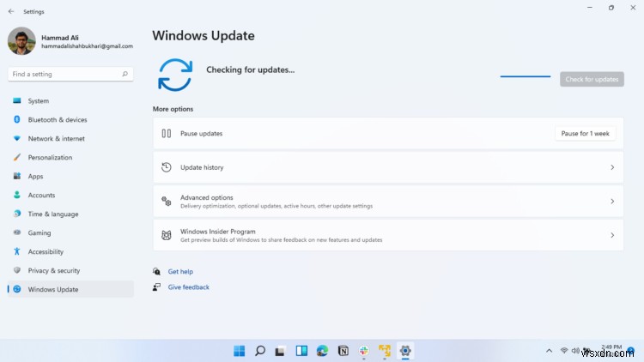Focus the Find a setting search box
Image resolution: width=644 pixels, height=362 pixels.
coord(70,74)
